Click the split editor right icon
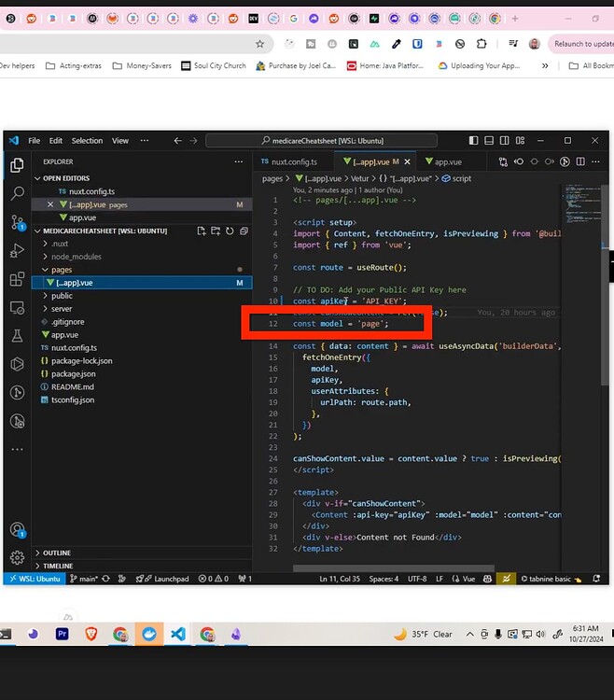This screenshot has width=614, height=700. pyautogui.click(x=580, y=161)
